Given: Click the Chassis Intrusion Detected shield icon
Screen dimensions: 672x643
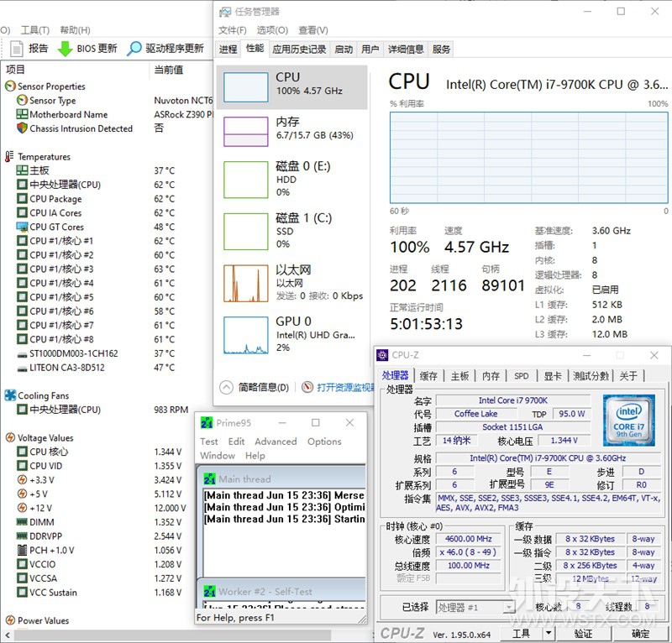Looking at the screenshot, I should [22, 128].
